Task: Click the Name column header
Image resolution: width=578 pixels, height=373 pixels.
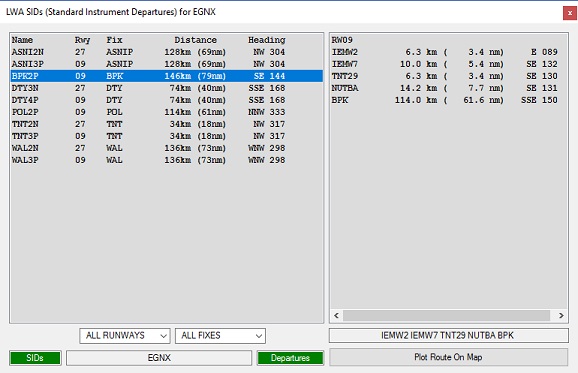Action: (x=22, y=40)
